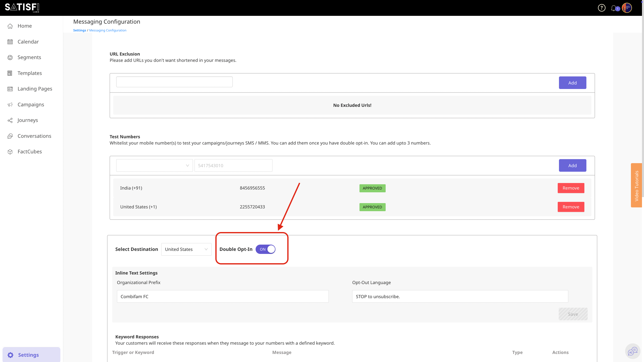
Task: Open the Templates sidebar item
Action: pos(30,73)
